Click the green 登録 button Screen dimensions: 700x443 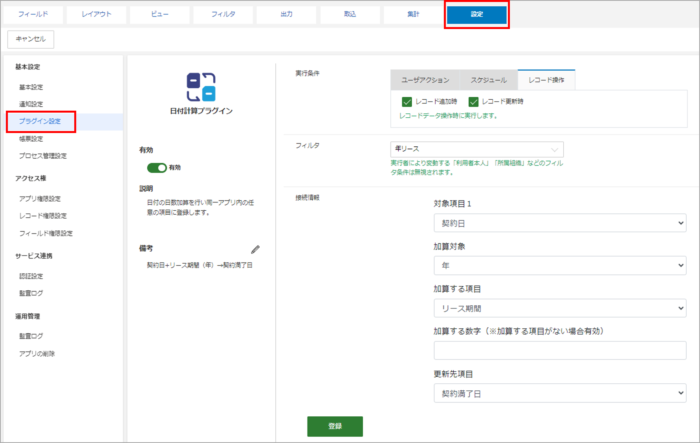tap(335, 426)
